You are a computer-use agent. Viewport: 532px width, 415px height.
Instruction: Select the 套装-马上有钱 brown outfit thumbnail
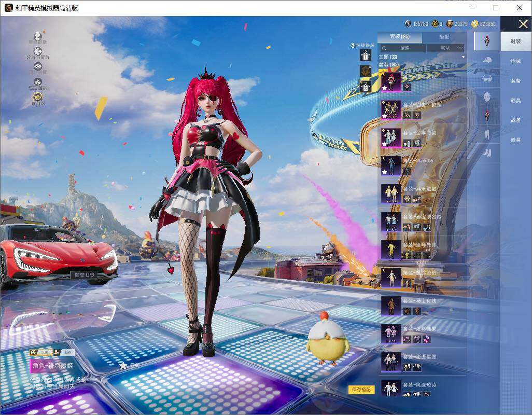click(x=391, y=306)
